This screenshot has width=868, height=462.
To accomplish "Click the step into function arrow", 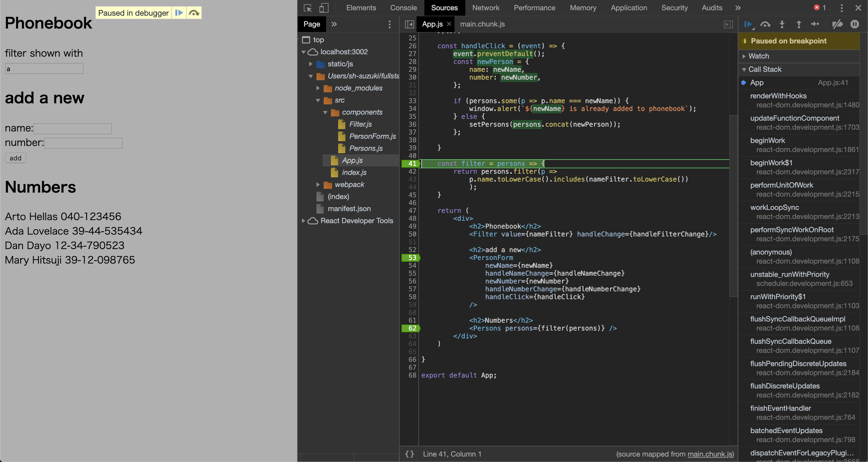I will [782, 24].
